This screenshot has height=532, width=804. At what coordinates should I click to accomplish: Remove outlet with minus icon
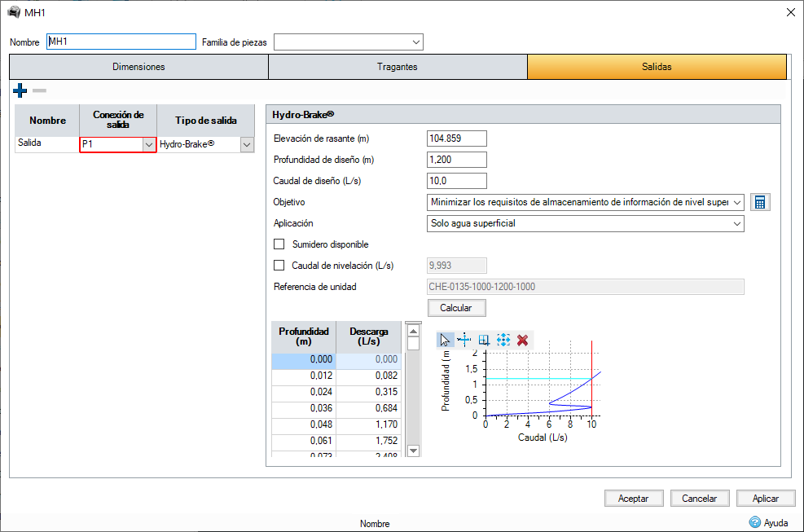tap(39, 90)
